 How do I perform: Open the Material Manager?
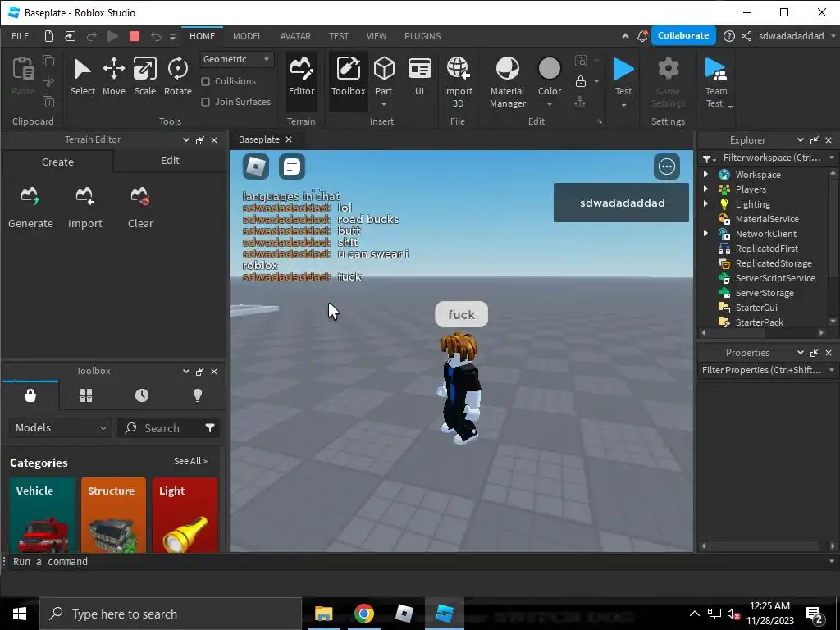[x=507, y=83]
